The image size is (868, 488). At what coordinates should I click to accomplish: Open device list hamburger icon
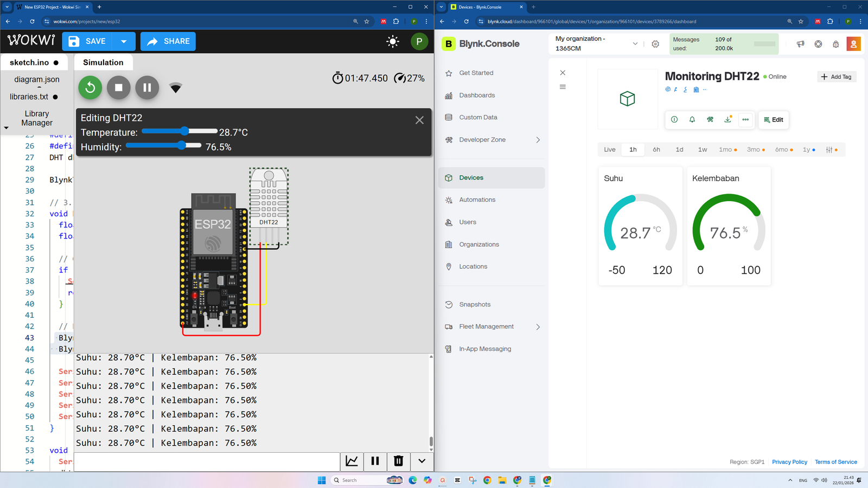coord(563,87)
